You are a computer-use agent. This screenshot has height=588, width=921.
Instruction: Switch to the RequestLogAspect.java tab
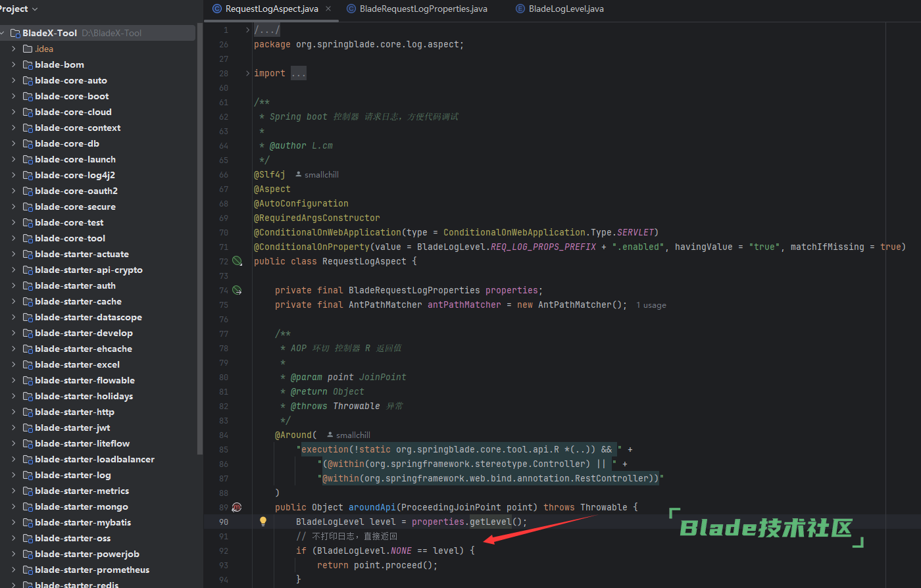click(x=271, y=9)
